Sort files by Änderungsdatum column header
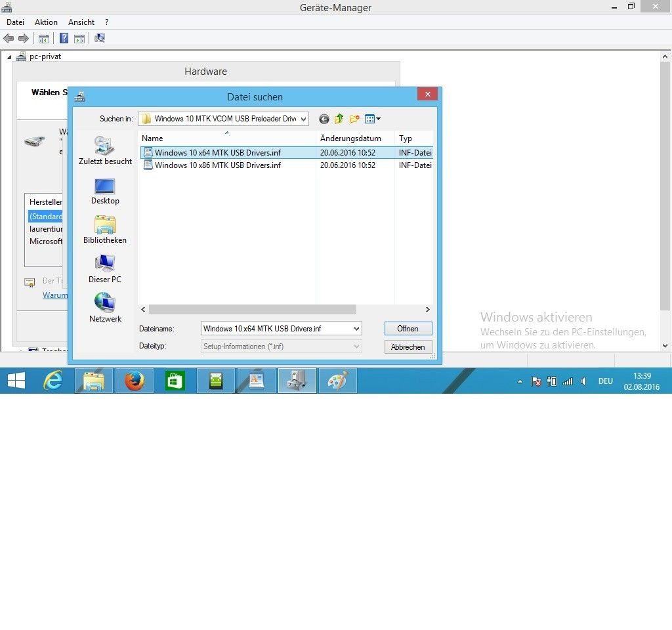This screenshot has height=630, width=672. pyautogui.click(x=355, y=138)
